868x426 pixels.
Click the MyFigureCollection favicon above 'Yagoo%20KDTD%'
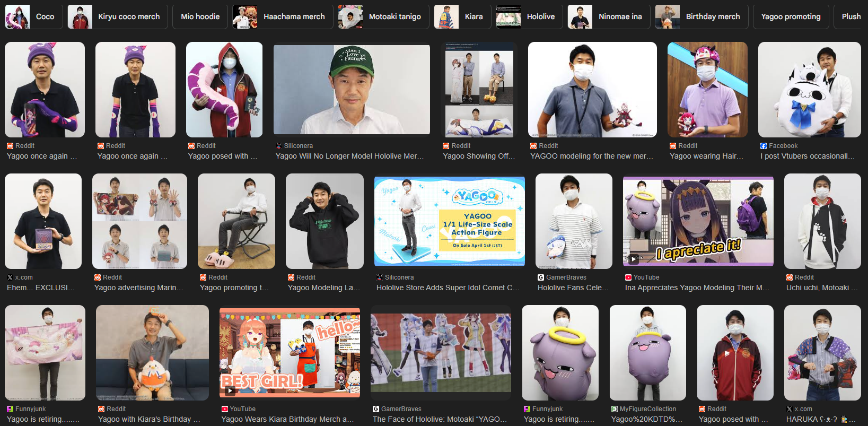[x=615, y=409]
